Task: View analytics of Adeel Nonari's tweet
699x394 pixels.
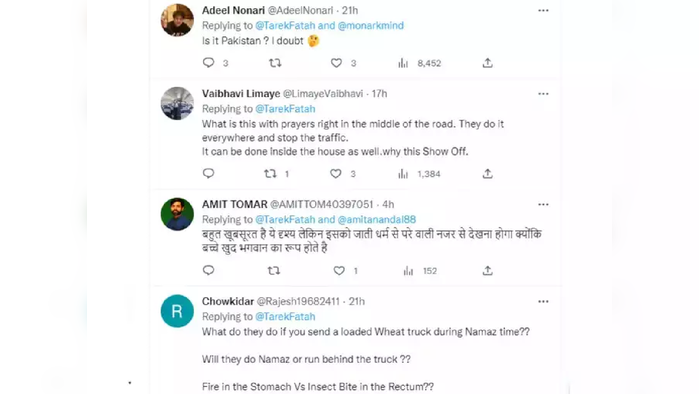Action: tap(403, 63)
